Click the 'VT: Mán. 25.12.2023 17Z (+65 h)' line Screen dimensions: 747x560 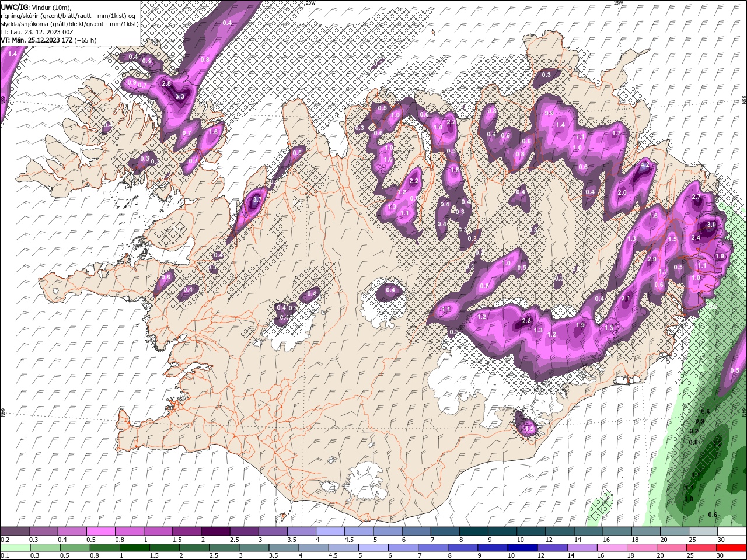[x=48, y=40]
